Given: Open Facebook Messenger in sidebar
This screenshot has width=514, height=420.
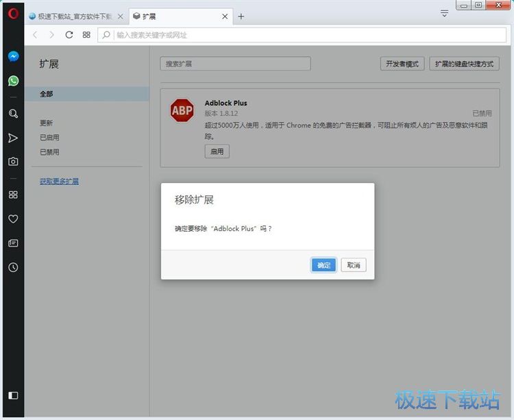Looking at the screenshot, I should click(13, 57).
